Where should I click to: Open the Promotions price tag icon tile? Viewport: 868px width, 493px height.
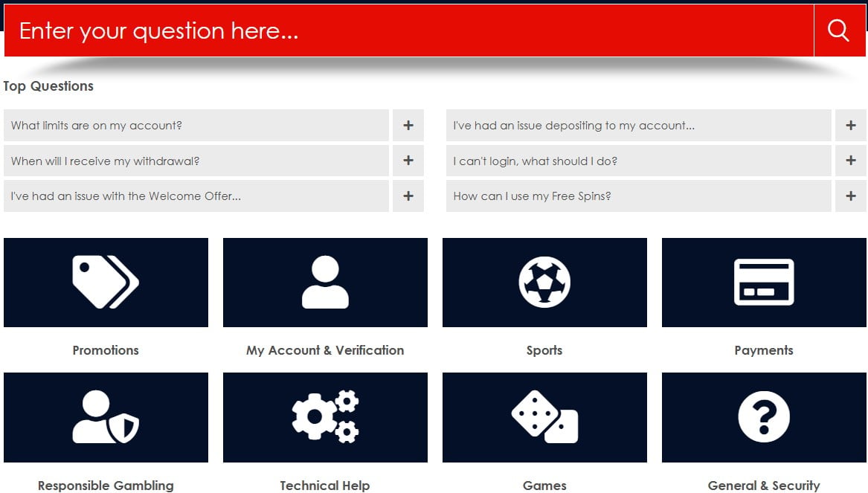coord(106,282)
